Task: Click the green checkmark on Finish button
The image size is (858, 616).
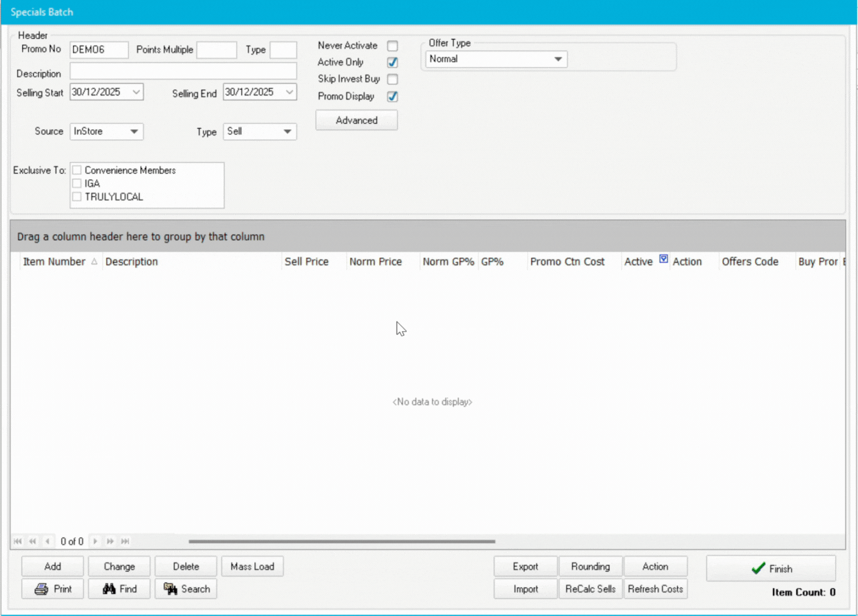Action: tap(758, 569)
